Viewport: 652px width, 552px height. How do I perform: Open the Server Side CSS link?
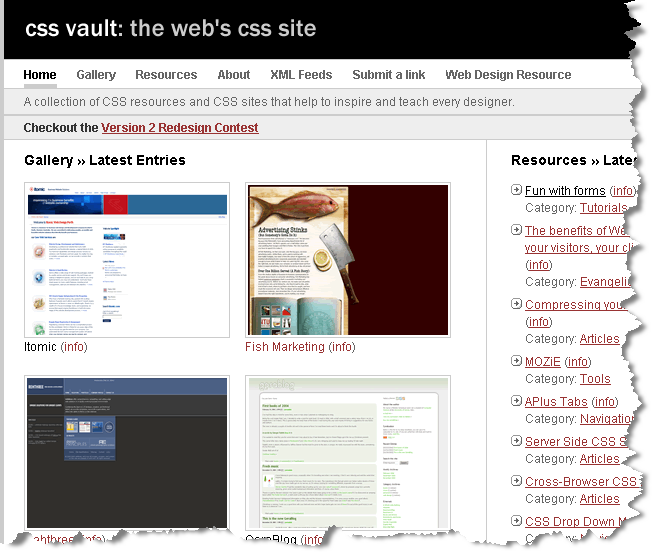(576, 441)
